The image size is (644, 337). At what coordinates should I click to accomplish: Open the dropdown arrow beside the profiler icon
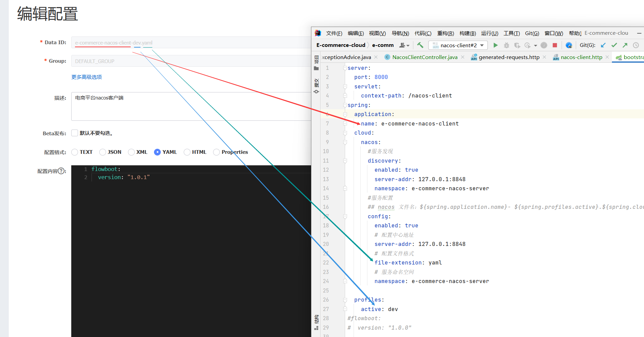pos(535,46)
